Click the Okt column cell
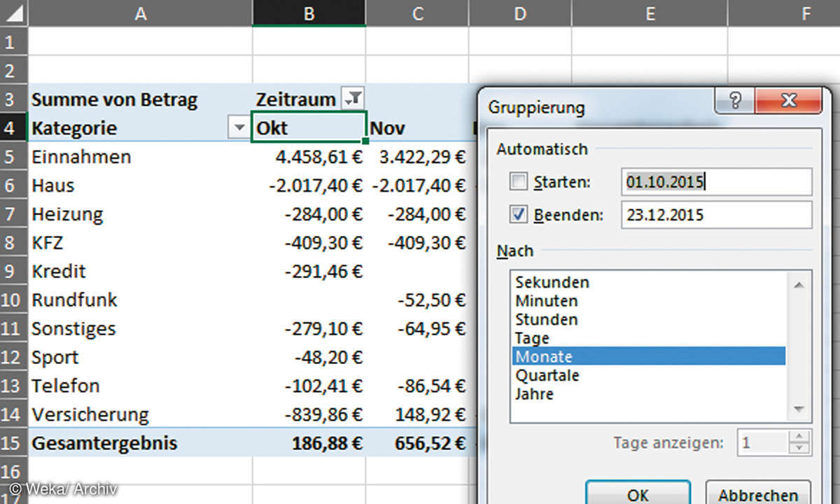 309,127
